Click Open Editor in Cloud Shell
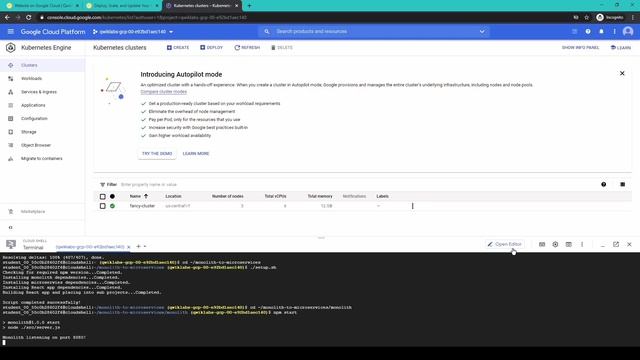Screen dimensions: 640x360 click(x=504, y=244)
